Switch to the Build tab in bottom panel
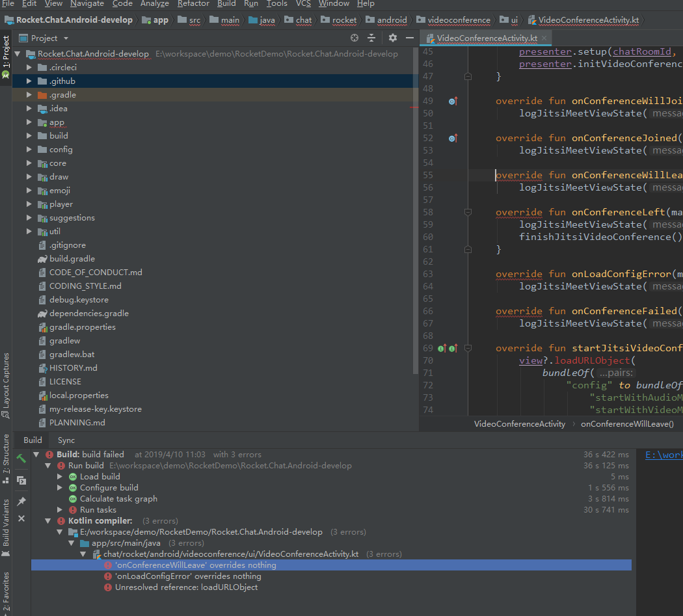683x616 pixels. [x=33, y=440]
